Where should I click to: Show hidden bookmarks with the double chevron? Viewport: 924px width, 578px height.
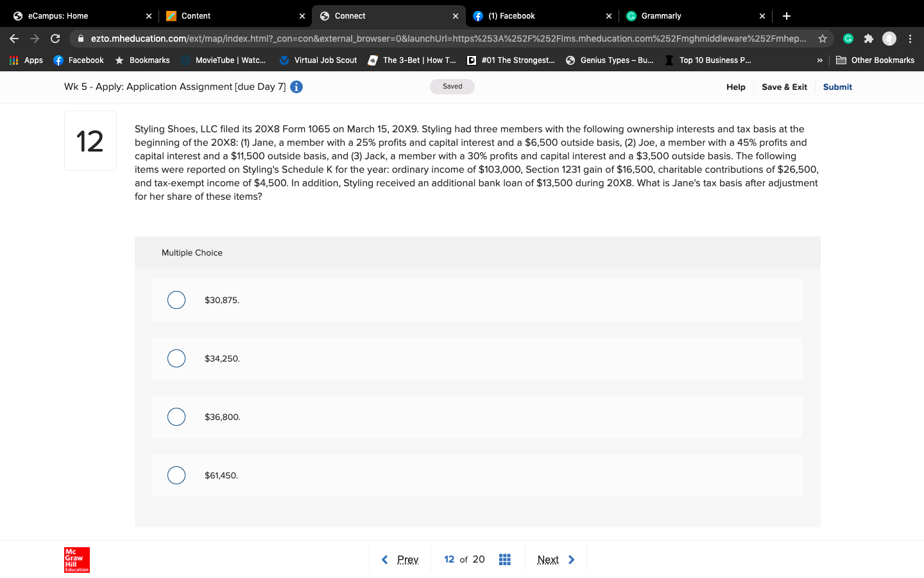click(x=819, y=60)
